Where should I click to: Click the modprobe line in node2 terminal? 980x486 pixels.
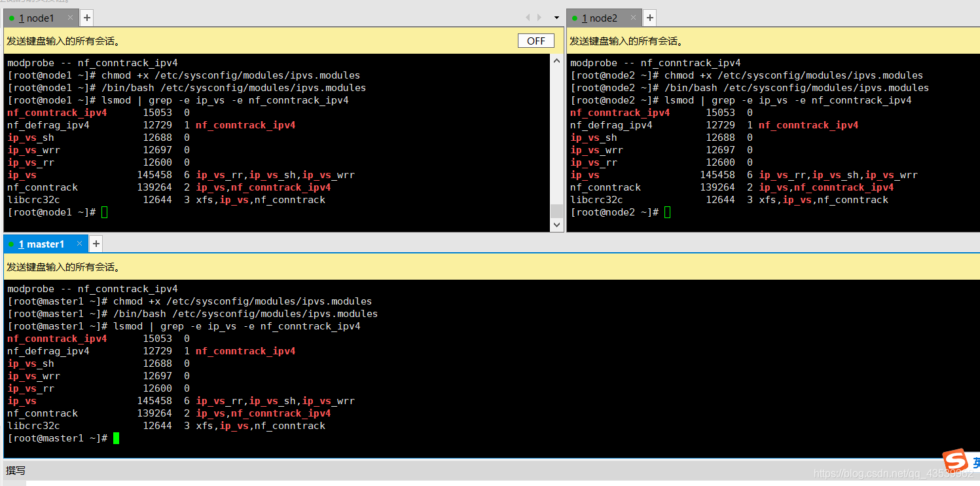(x=655, y=63)
